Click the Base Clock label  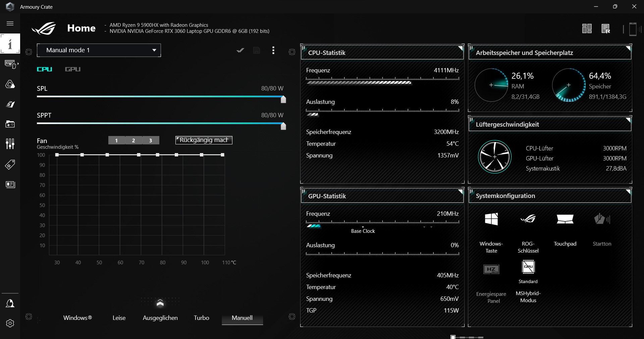point(363,231)
